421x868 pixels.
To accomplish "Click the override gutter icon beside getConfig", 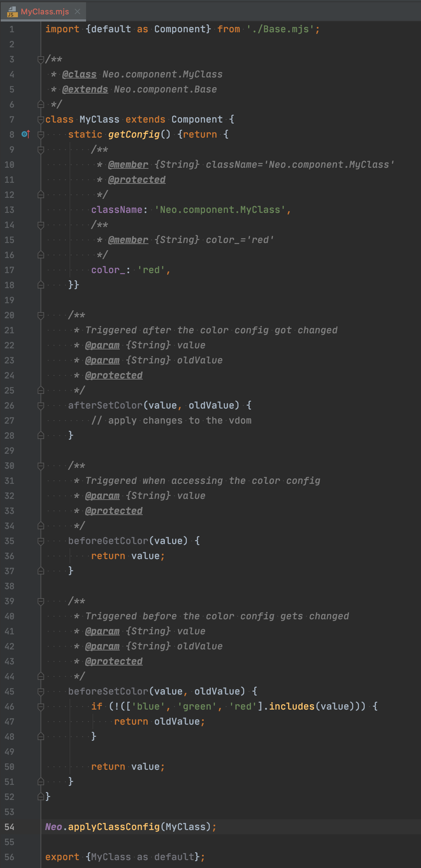I will (x=25, y=134).
